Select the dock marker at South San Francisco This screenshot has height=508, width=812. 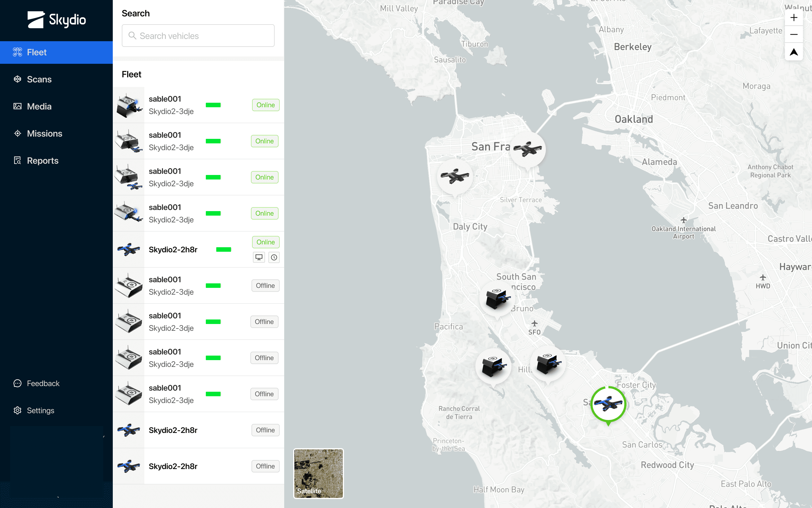click(x=498, y=299)
